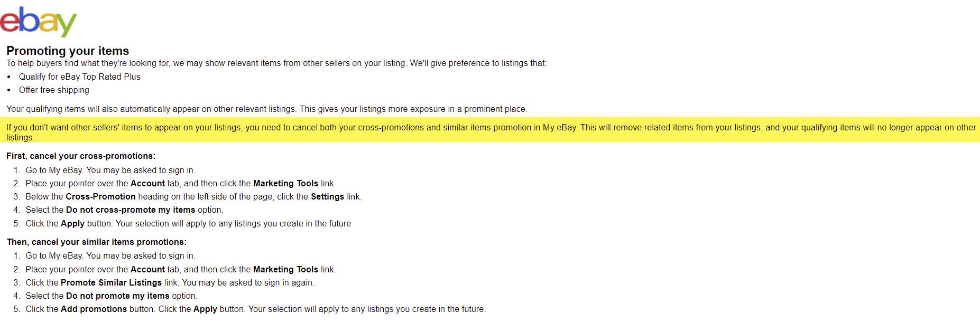The height and width of the screenshot is (332, 980).
Task: Click bold 'Settings' text in step 3
Action: 327,196
